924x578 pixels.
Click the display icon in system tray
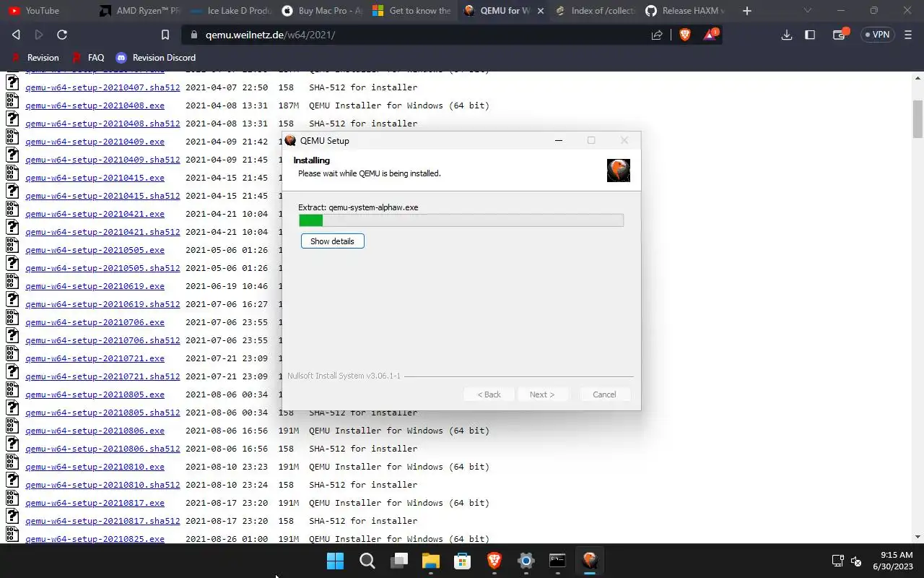click(838, 561)
